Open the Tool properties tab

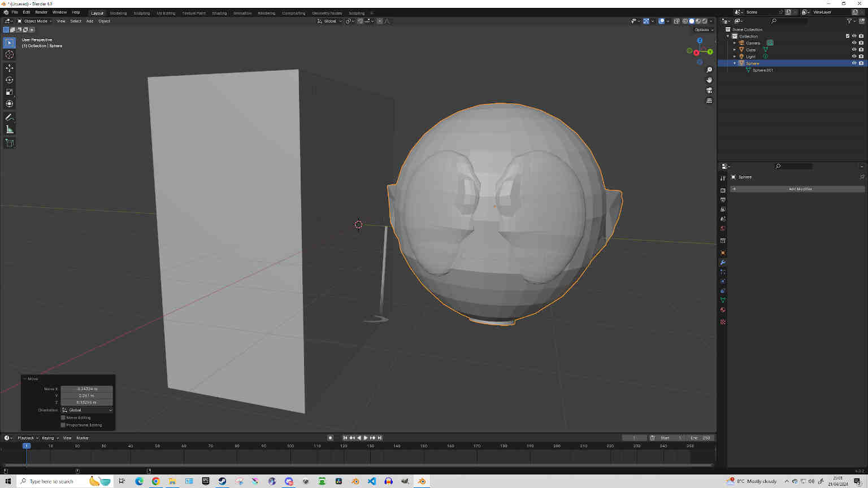[723, 178]
